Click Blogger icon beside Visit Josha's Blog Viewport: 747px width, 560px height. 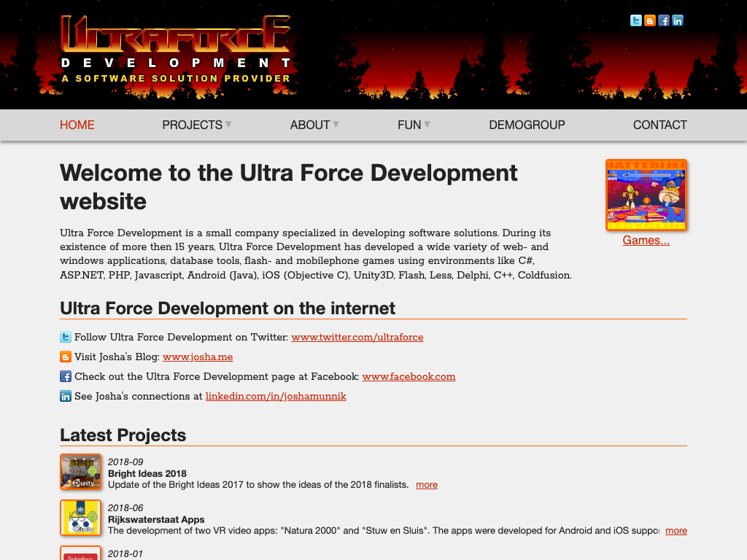pos(66,357)
